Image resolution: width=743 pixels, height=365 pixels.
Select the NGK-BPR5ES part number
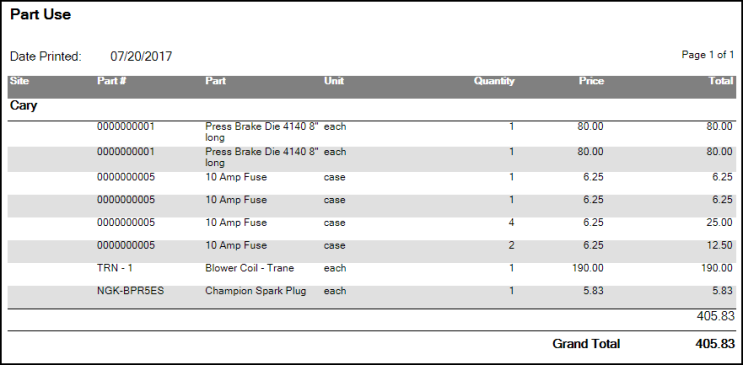point(130,291)
